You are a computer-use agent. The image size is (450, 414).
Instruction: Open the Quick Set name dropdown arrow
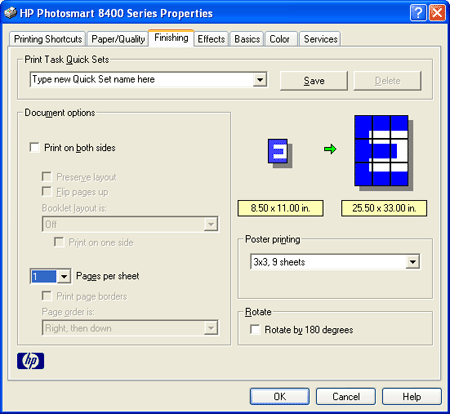tap(260, 80)
